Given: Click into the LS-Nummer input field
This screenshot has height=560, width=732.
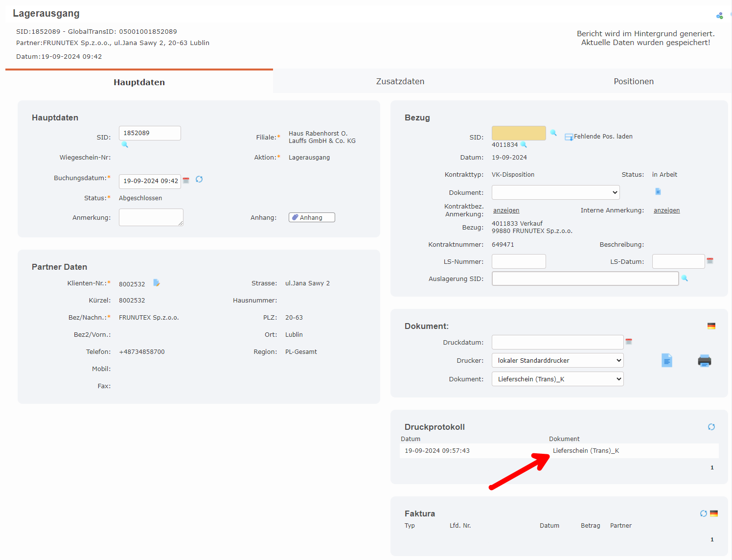Looking at the screenshot, I should pyautogui.click(x=518, y=261).
